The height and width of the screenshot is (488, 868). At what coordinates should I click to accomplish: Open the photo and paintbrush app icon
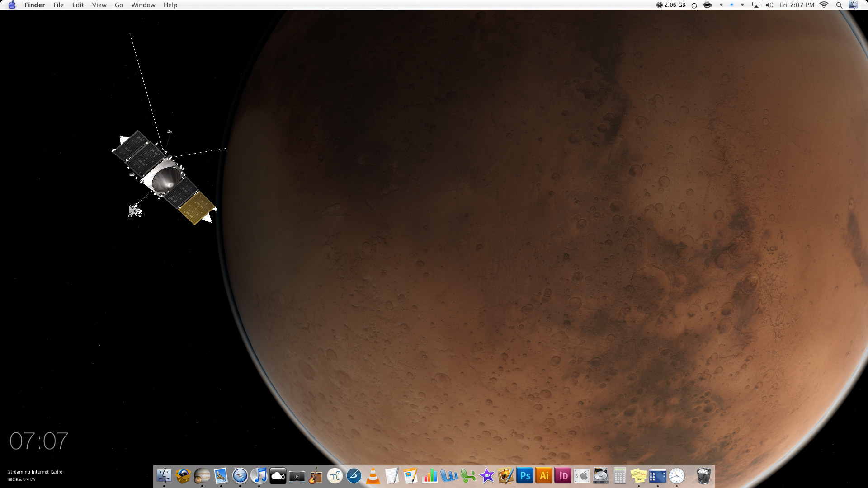point(506,476)
